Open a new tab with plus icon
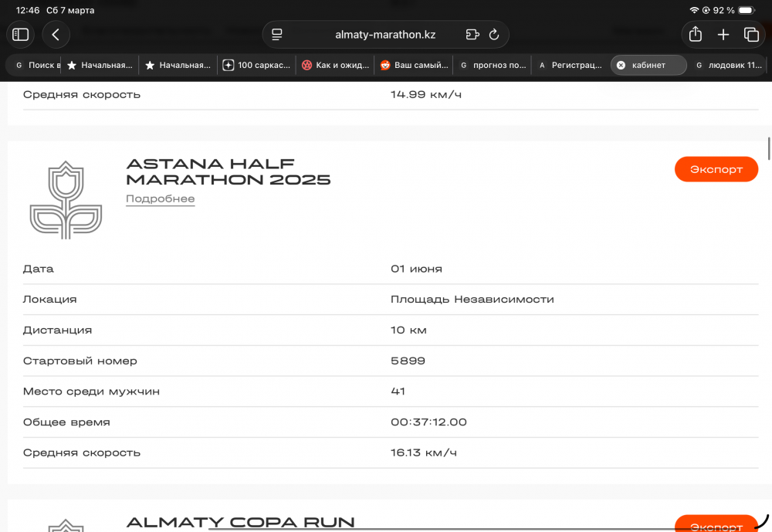Screen dimensions: 772x532 723,35
